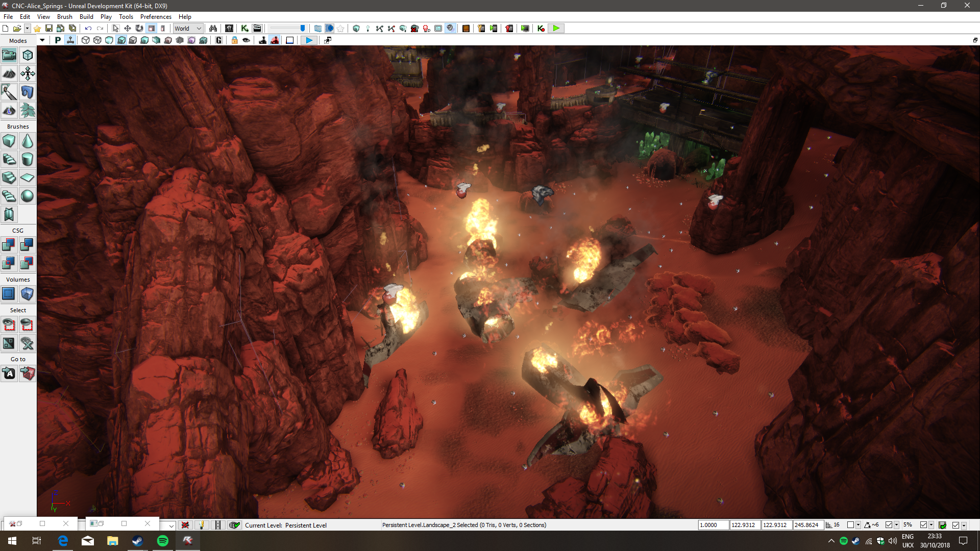Toggle perspective viewport type P button
The image size is (980, 551).
(58, 40)
